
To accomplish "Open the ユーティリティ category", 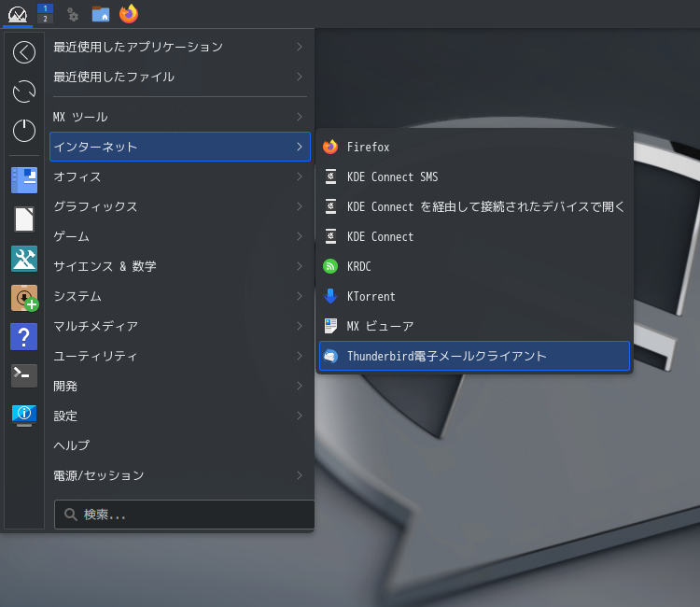I will click(x=180, y=356).
